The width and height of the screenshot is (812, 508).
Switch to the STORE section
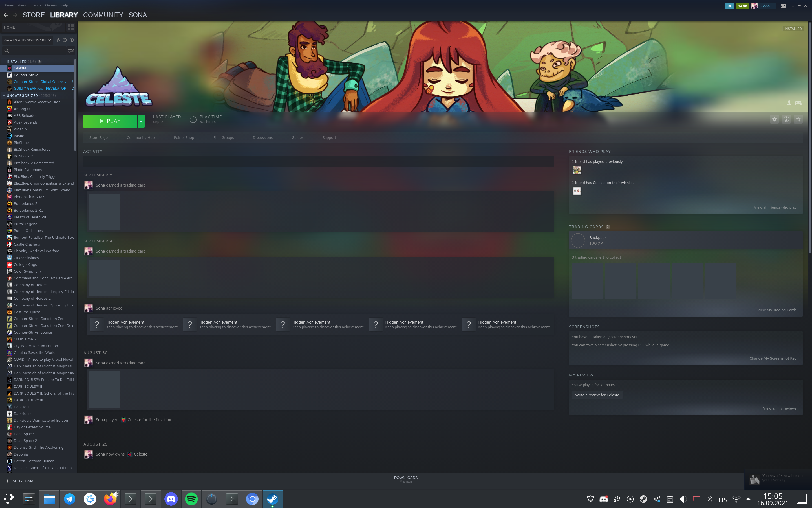coord(34,15)
